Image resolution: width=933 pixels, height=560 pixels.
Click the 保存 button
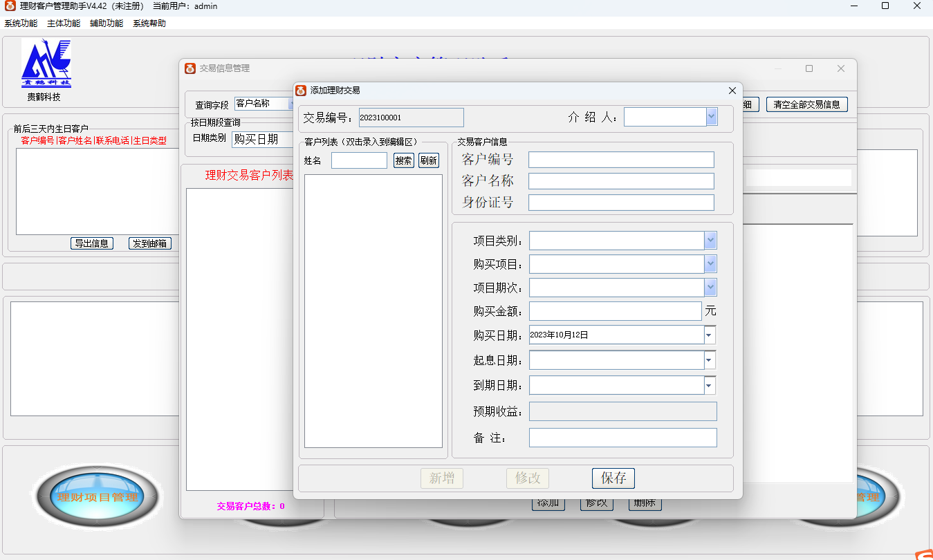(x=613, y=478)
